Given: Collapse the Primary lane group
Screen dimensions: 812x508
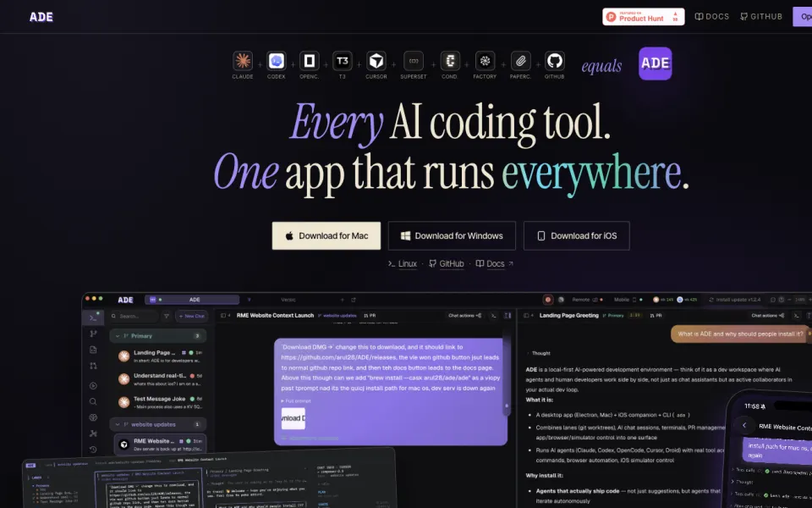Looking at the screenshot, I should [x=118, y=336].
